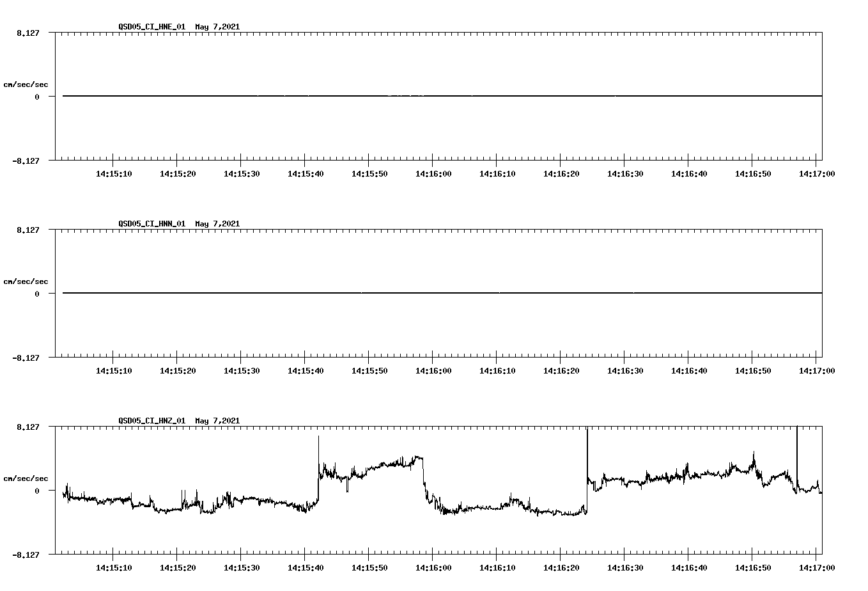Select the 14:16:00 timestamp under HNN trace
The width and height of the screenshot is (868, 591).
[433, 370]
